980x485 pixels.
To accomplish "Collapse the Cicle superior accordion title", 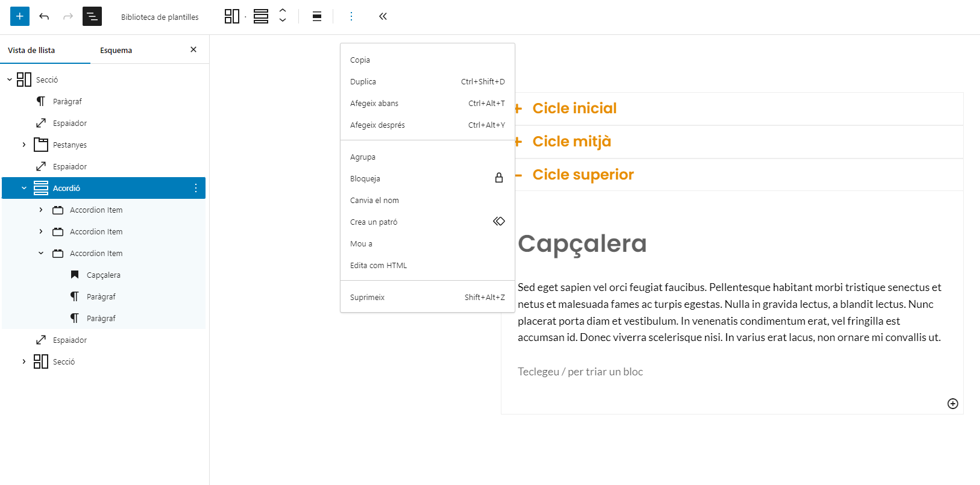I will tap(582, 175).
